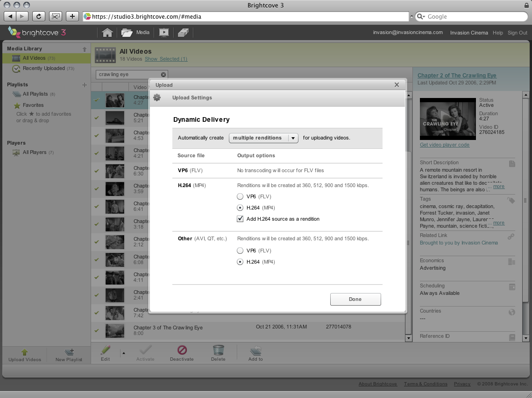Select VP6 (FLV) output for Other sources
The height and width of the screenshot is (398, 532).
click(x=240, y=251)
